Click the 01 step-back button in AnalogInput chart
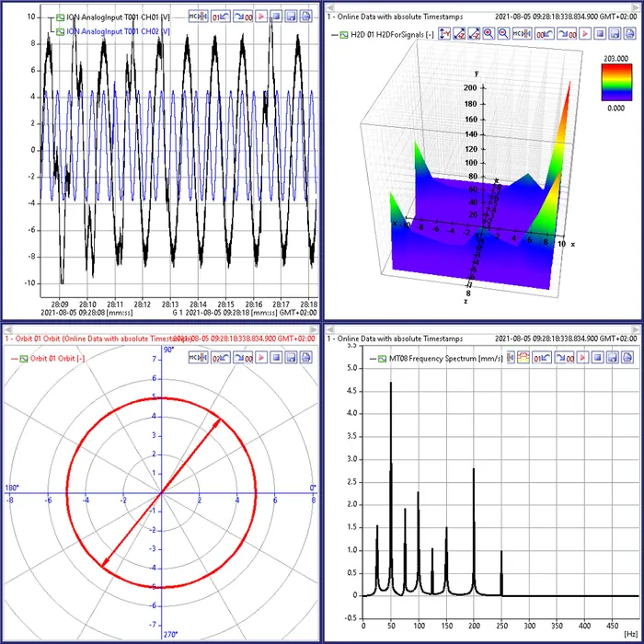Image resolution: width=644 pixels, height=644 pixels. (x=221, y=17)
